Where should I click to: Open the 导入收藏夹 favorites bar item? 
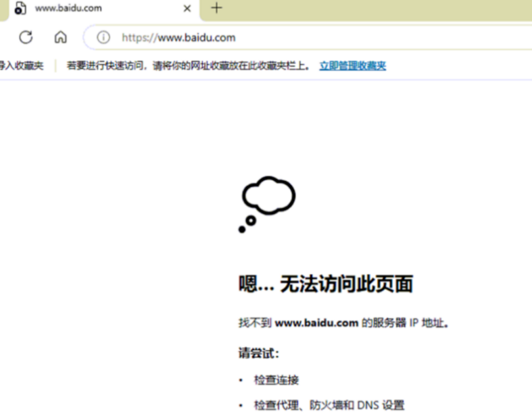click(x=22, y=65)
